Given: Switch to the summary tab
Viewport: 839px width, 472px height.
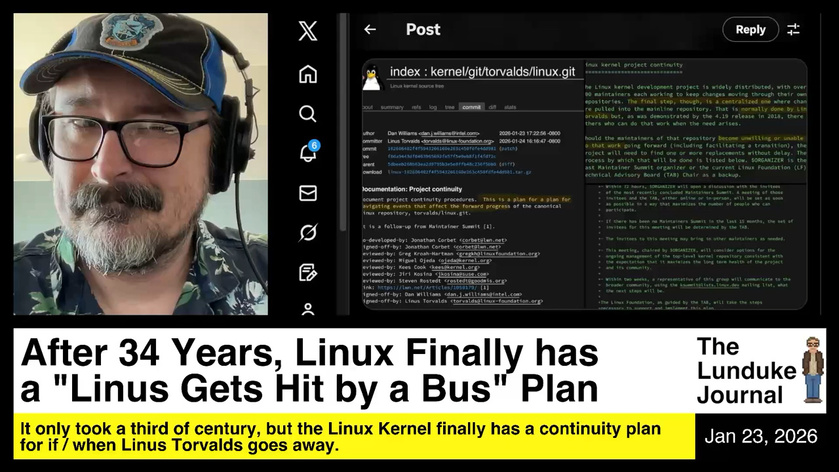Looking at the screenshot, I should [x=392, y=107].
